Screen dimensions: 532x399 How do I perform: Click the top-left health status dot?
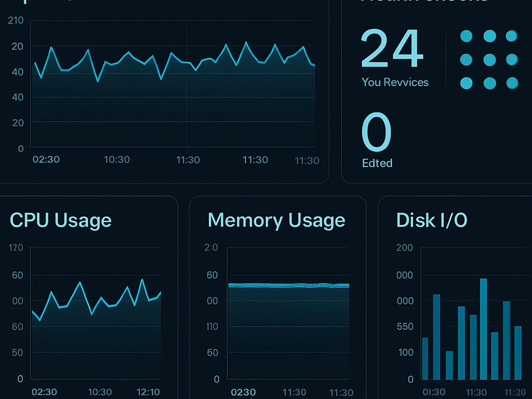tap(466, 36)
